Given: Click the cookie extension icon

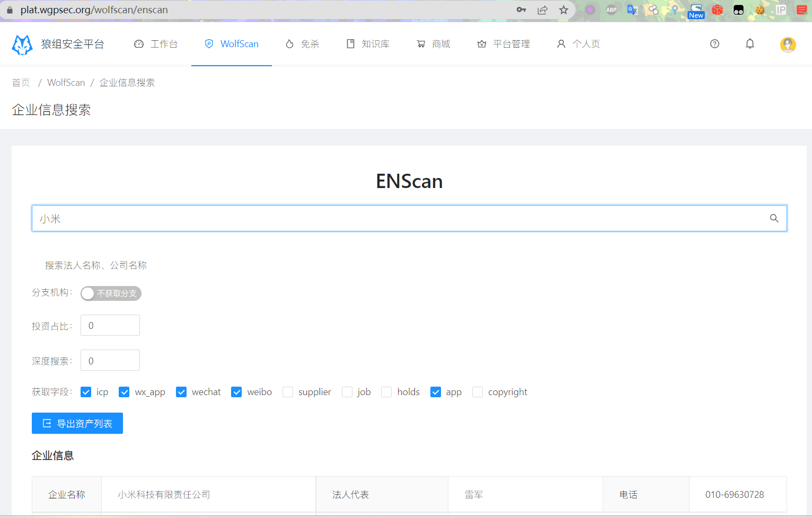Looking at the screenshot, I should click(x=760, y=10).
